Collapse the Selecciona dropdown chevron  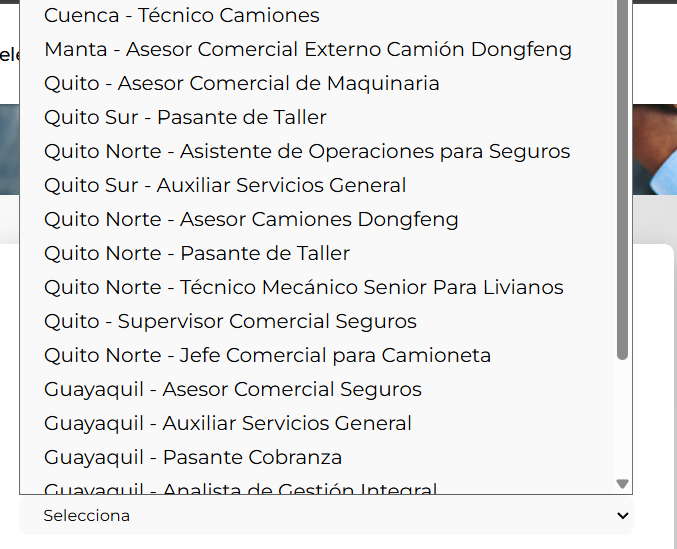coord(623,516)
